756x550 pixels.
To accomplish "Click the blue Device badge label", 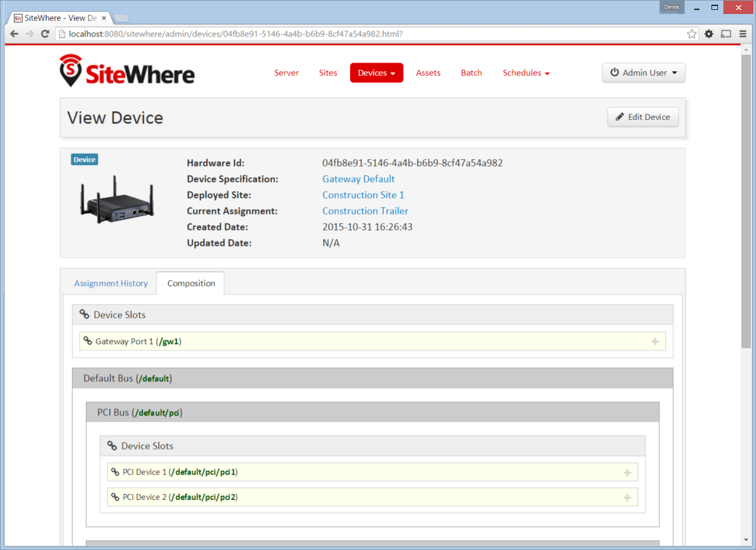I will [85, 160].
